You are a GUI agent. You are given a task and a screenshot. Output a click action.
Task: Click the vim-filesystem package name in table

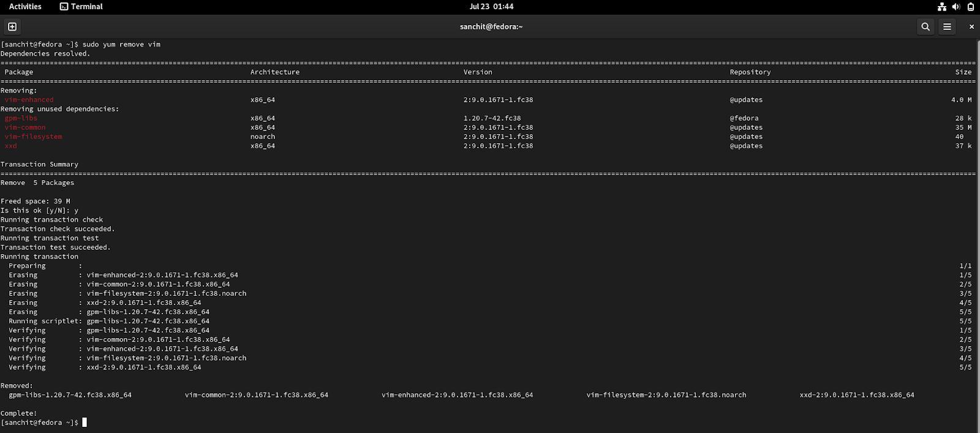(33, 137)
